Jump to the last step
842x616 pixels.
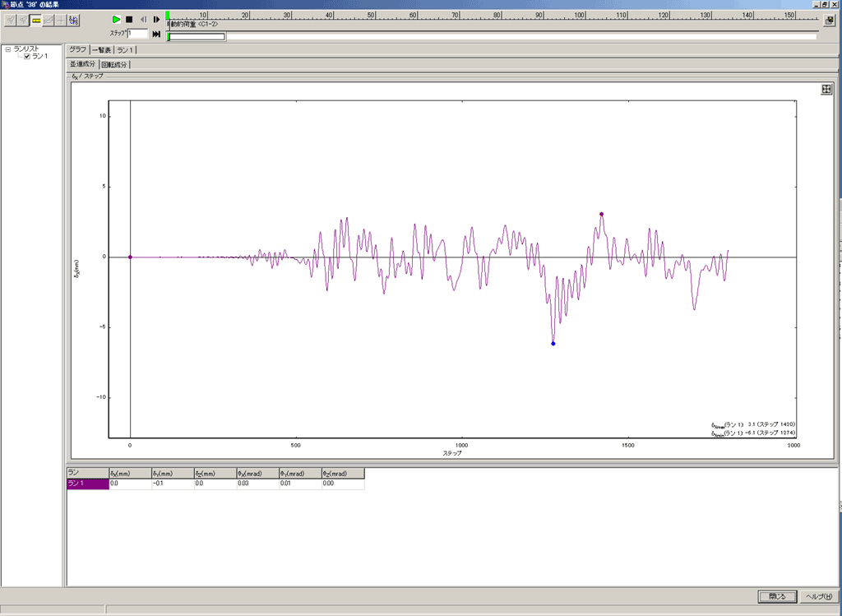[156, 34]
